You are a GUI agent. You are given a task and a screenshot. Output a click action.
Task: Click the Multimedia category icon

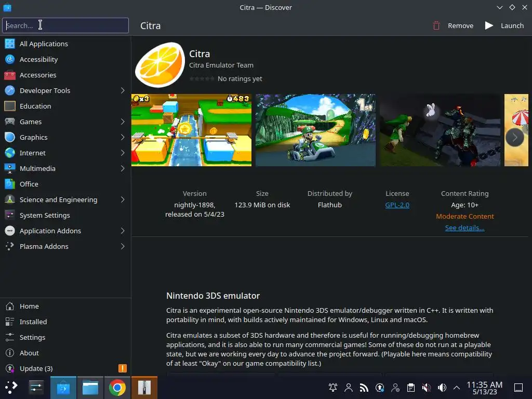[10, 169]
